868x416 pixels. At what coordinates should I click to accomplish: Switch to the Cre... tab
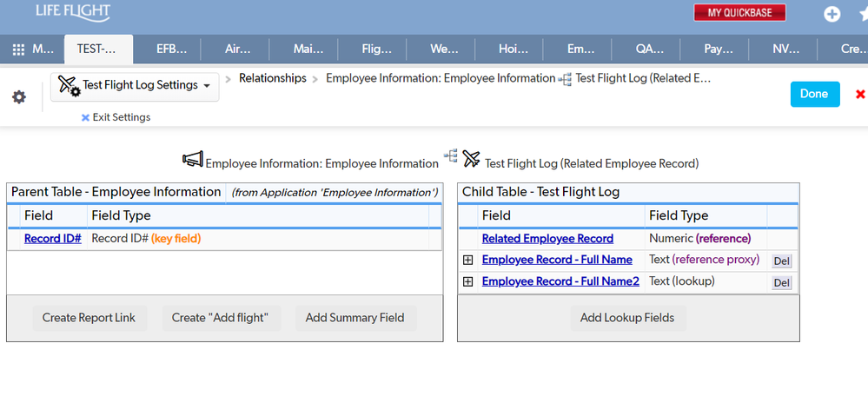click(x=853, y=50)
